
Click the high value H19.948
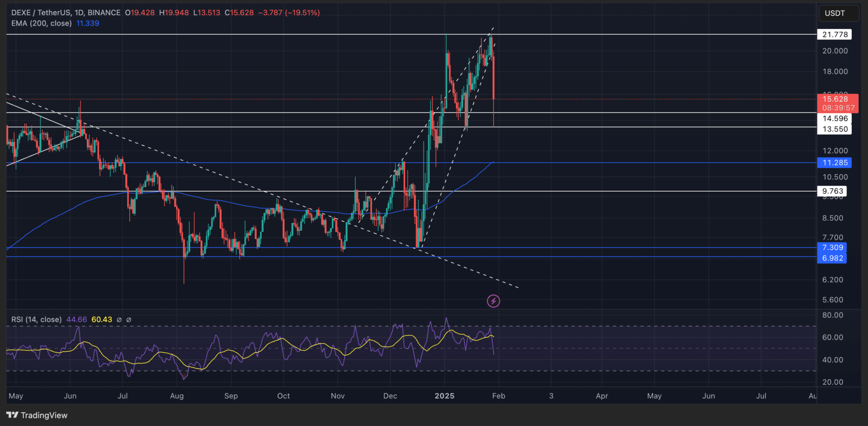(x=174, y=12)
